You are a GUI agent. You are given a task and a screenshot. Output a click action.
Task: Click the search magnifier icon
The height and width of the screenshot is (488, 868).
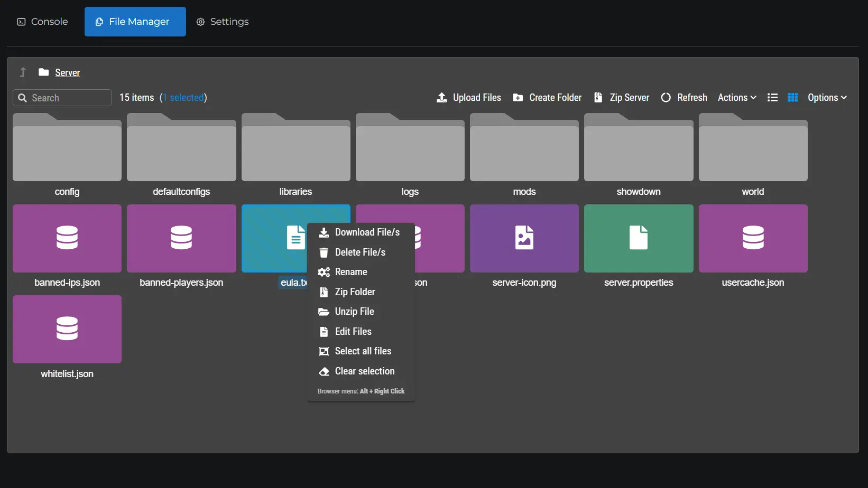23,98
